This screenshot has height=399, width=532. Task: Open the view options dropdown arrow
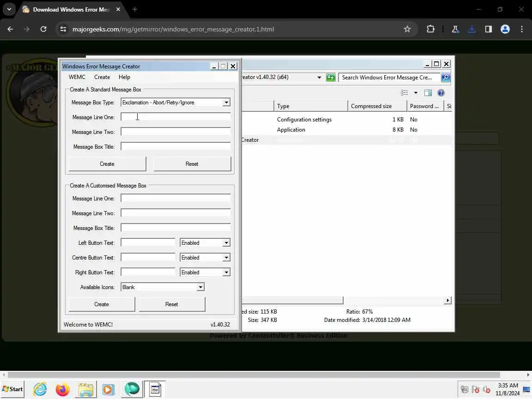[x=416, y=93]
